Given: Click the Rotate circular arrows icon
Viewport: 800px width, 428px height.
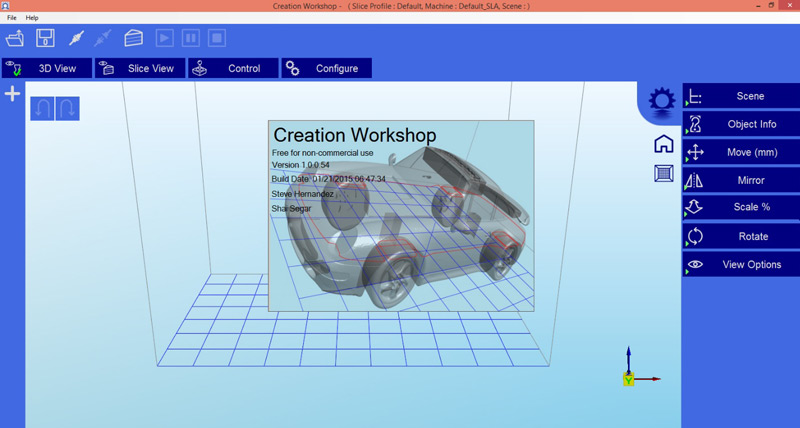Looking at the screenshot, I should pos(695,237).
